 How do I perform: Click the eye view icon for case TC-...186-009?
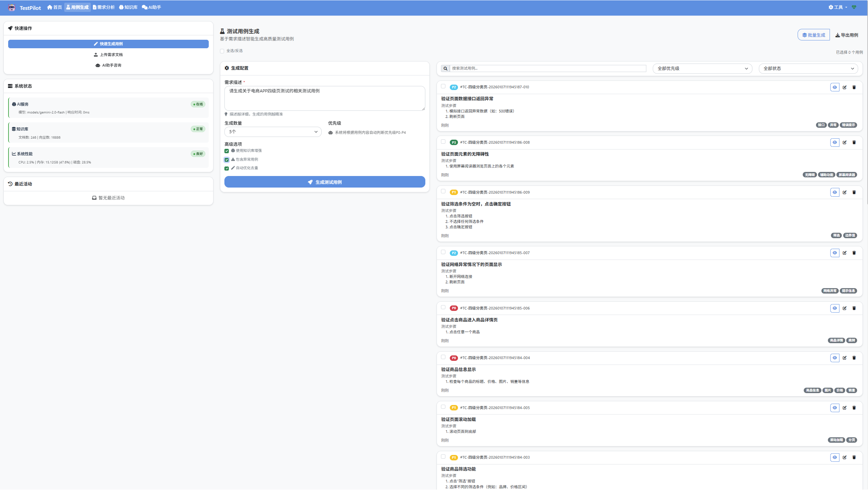coord(834,192)
